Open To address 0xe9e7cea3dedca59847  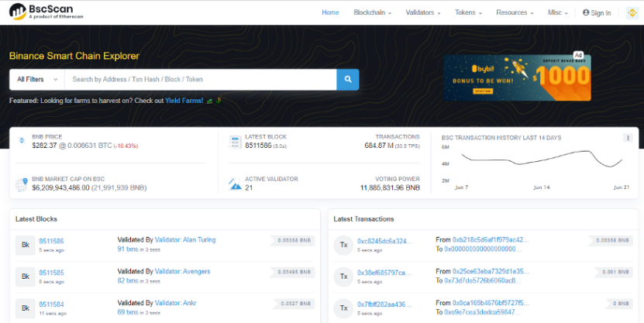483,312
